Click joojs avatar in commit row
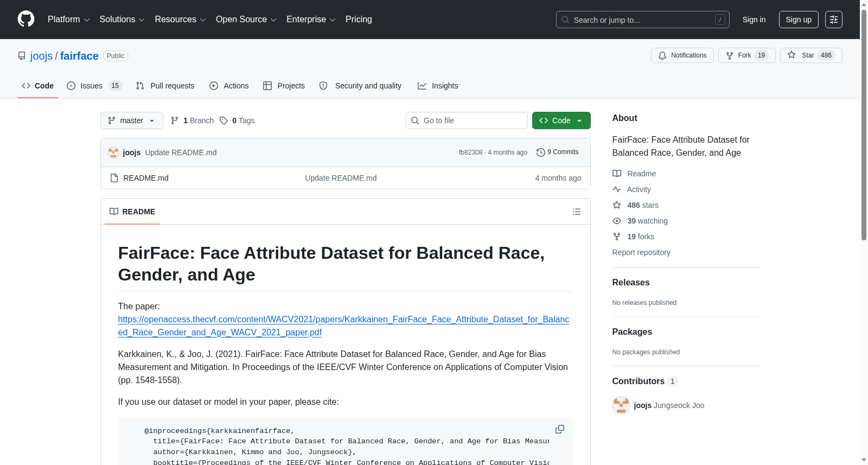The width and height of the screenshot is (868, 465). [x=113, y=152]
